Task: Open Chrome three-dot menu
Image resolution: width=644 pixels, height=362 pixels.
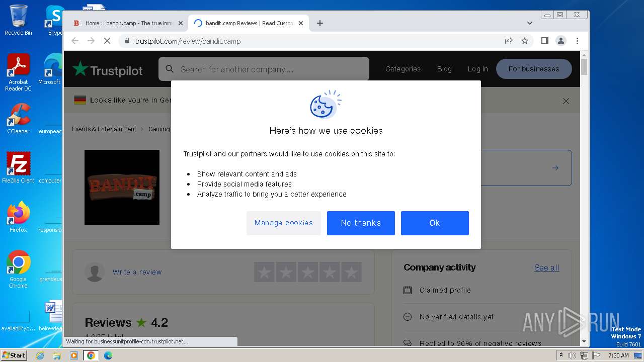Action: coord(577,41)
